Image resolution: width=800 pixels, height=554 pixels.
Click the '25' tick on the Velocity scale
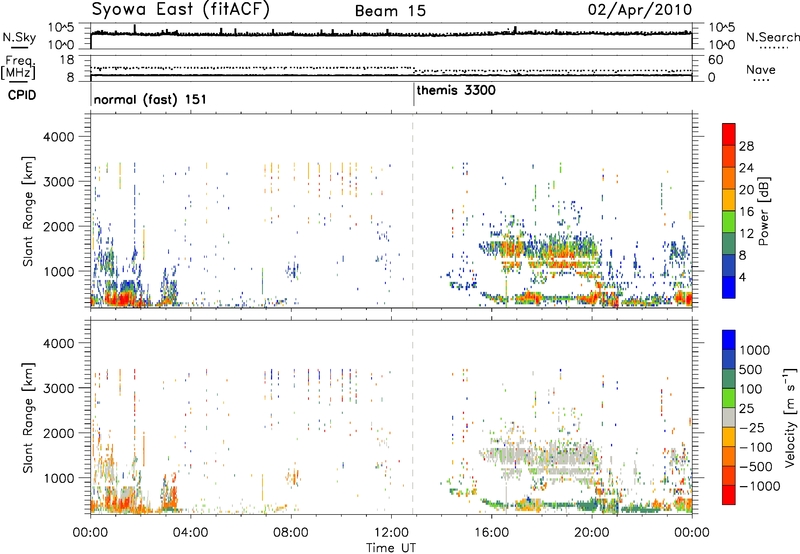coord(746,408)
